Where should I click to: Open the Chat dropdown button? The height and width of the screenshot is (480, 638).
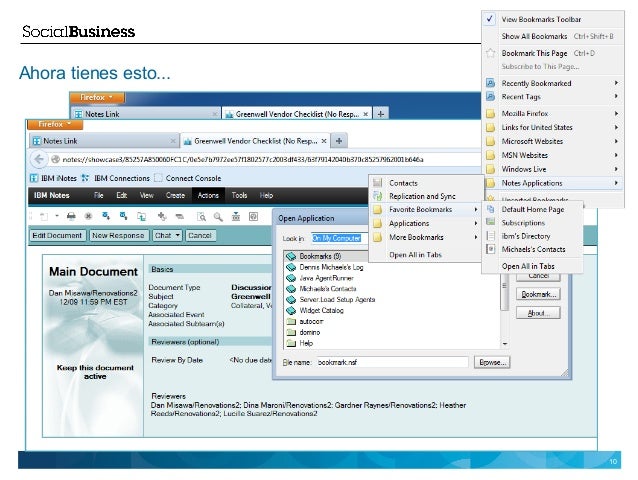click(x=167, y=236)
